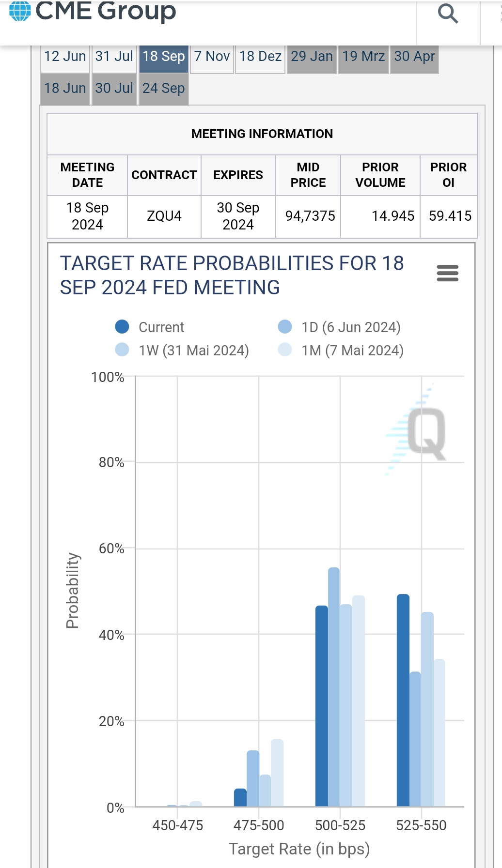
Task: Click the 1M bar for 475-500
Action: pyautogui.click(x=277, y=772)
